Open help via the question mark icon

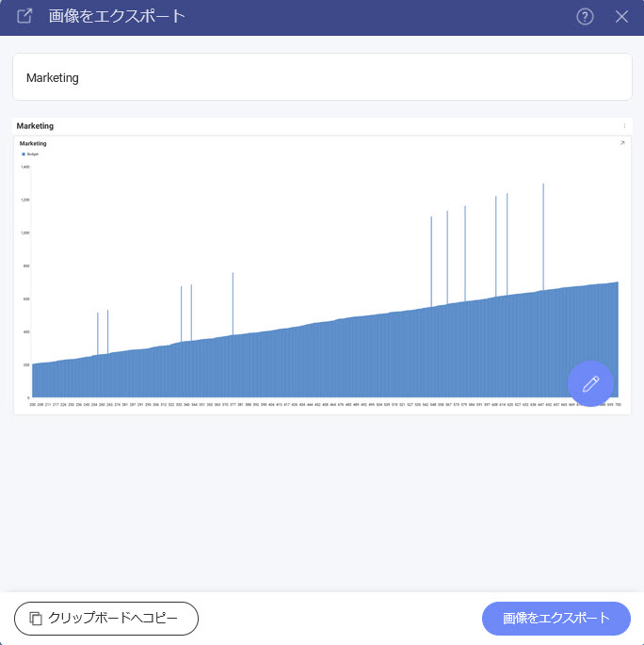[585, 17]
